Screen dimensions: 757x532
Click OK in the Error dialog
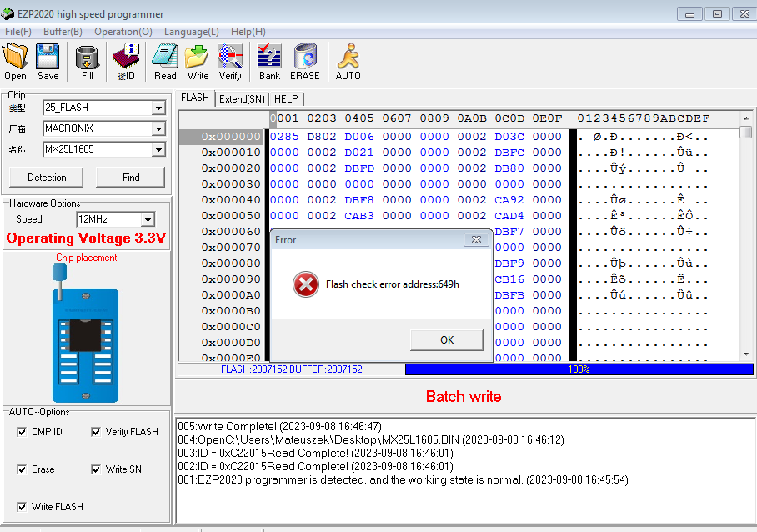(447, 340)
